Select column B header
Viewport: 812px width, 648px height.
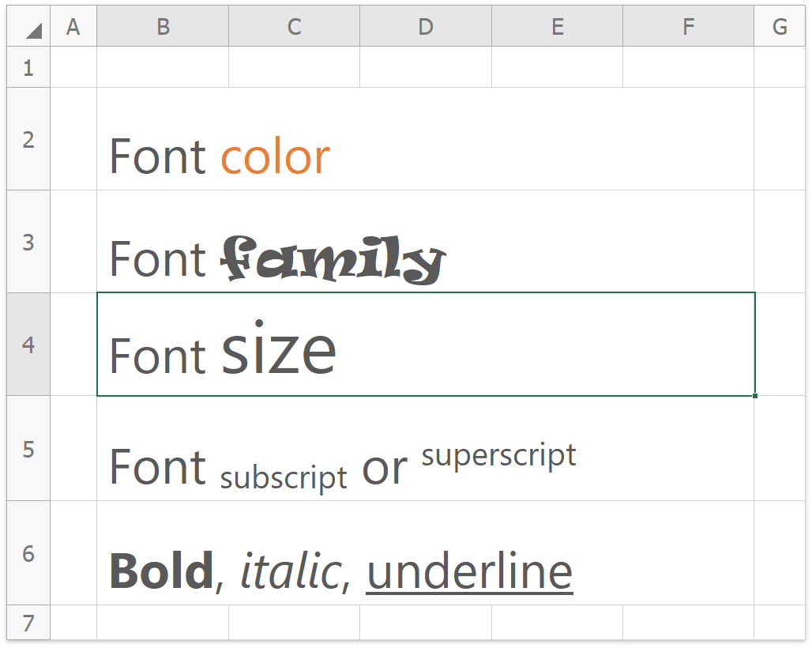point(163,27)
